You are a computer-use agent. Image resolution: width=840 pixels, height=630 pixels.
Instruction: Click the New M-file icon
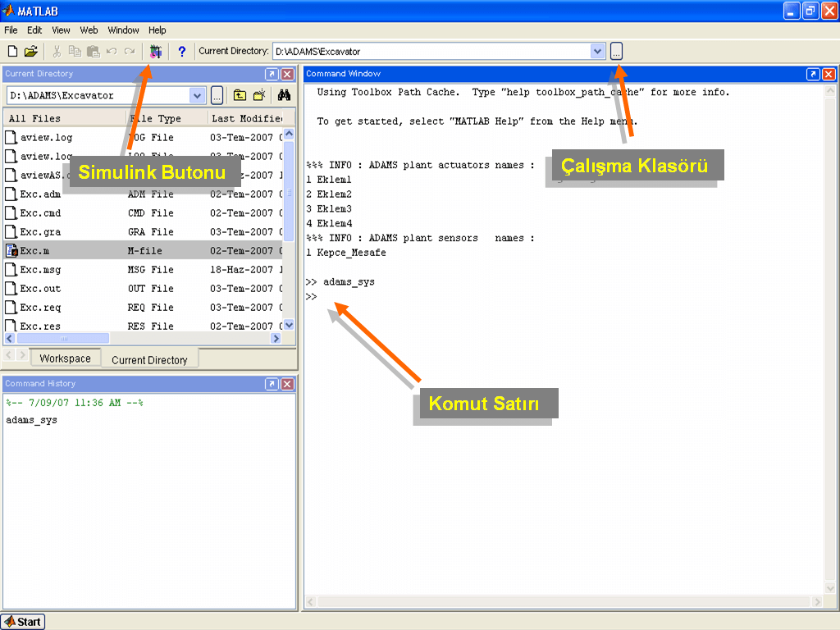click(11, 51)
